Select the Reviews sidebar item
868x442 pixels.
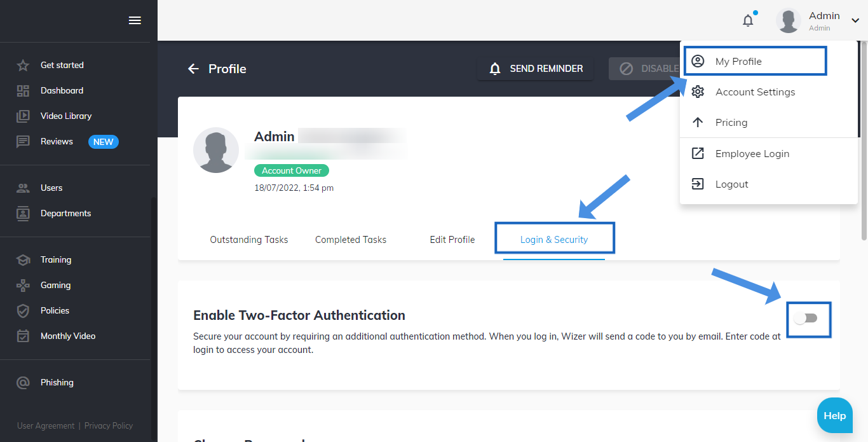click(57, 141)
